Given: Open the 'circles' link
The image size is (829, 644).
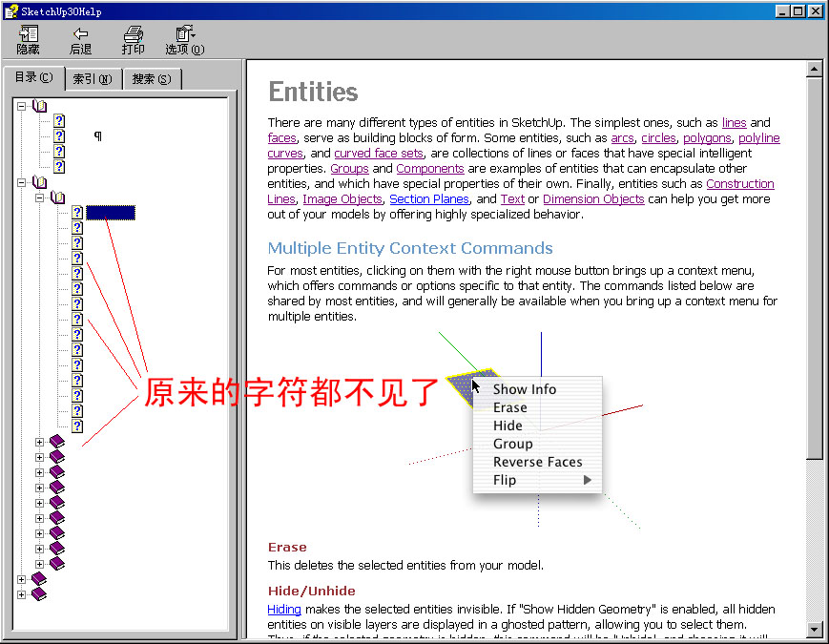Looking at the screenshot, I should (659, 138).
